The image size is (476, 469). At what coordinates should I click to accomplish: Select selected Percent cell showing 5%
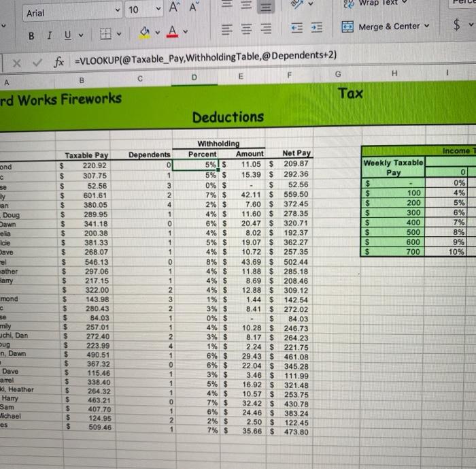[x=196, y=165]
